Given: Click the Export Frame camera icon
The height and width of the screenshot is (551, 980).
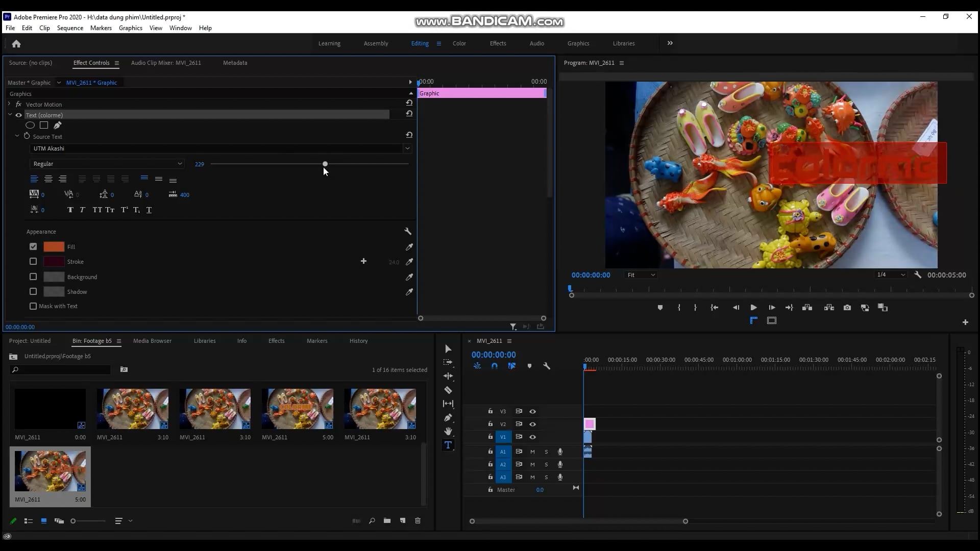Looking at the screenshot, I should [847, 308].
